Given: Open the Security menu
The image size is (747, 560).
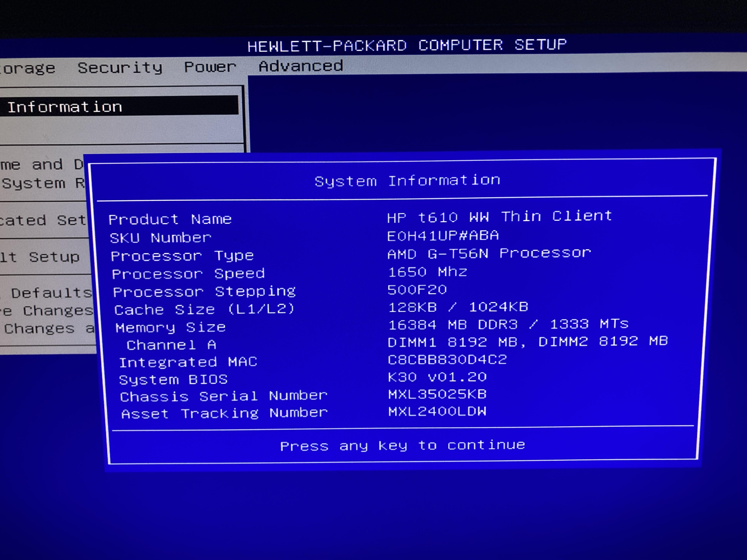Looking at the screenshot, I should [120, 68].
